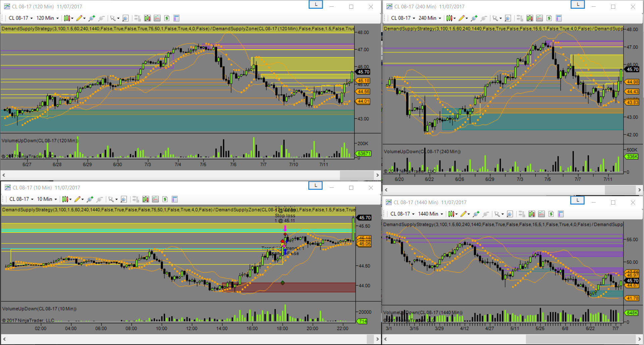Expand the 10 Min interval dropdown
The width and height of the screenshot is (644, 345).
click(47, 199)
